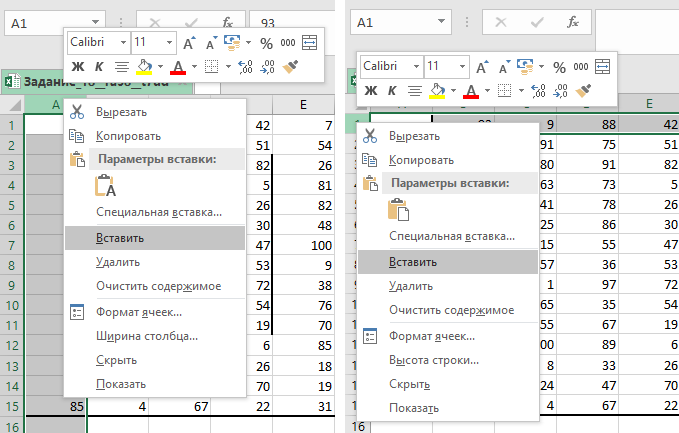Toggle center alignment in the left mini toolbar
The image size is (679, 433).
click(121, 67)
